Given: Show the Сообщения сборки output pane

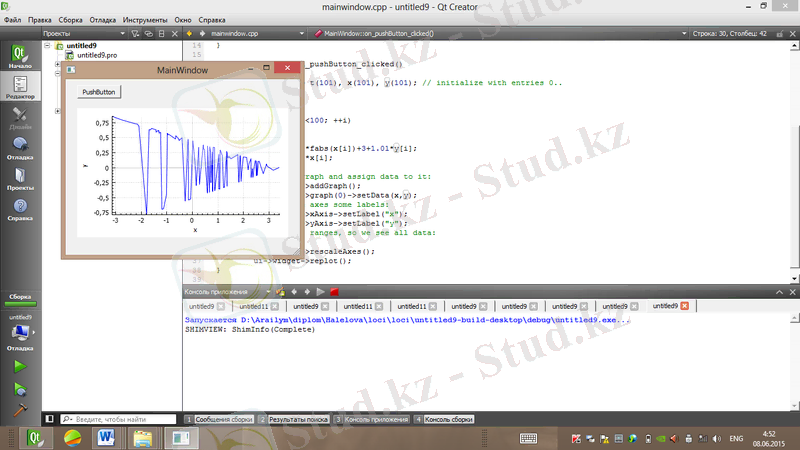Looking at the screenshot, I should click(x=221, y=419).
